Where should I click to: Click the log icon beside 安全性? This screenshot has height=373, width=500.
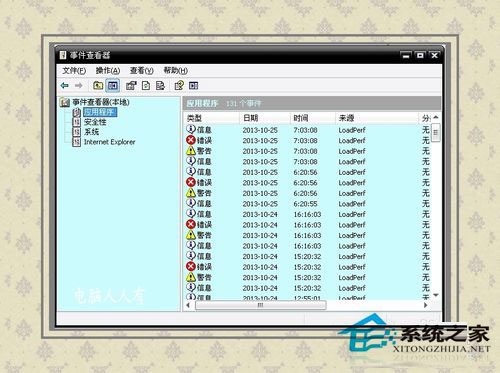[x=77, y=122]
